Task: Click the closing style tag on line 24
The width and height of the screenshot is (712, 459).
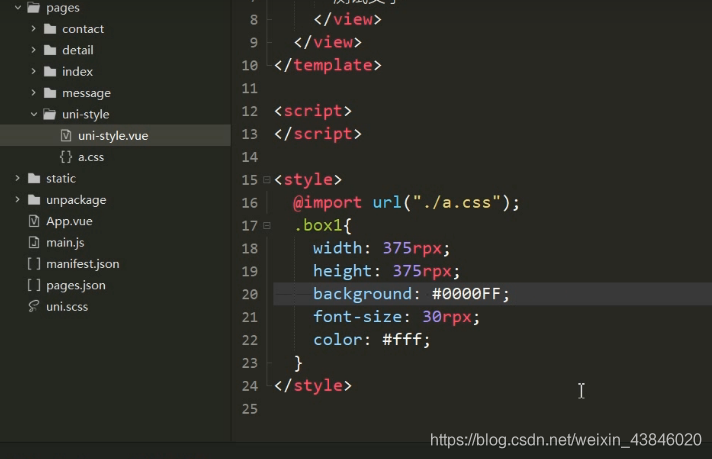Action: coord(313,386)
